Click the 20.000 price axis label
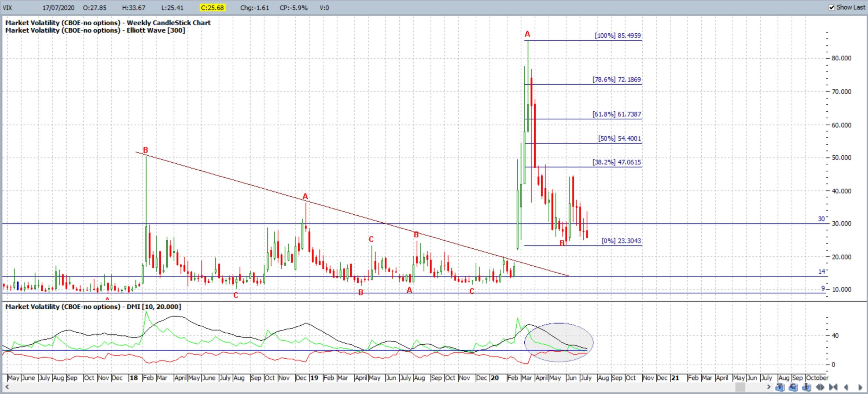Image resolution: width=868 pixels, height=394 pixels. click(x=841, y=257)
